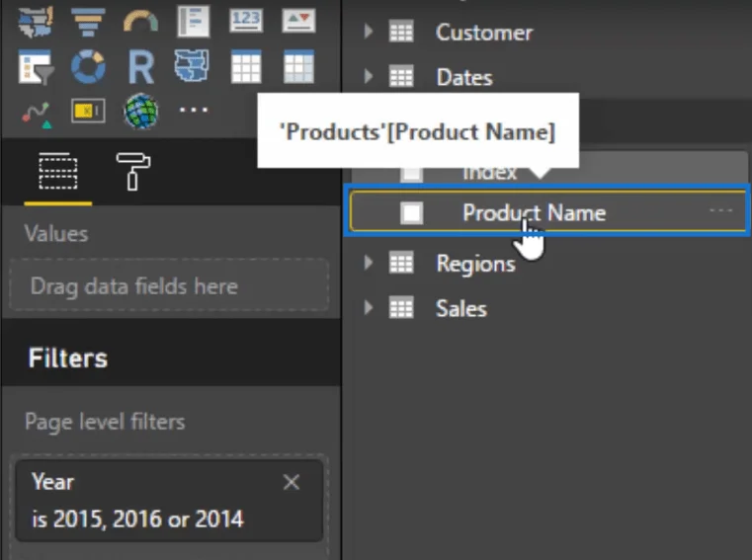Select the Gauge visualization
This screenshot has width=752, height=560.
[x=140, y=22]
